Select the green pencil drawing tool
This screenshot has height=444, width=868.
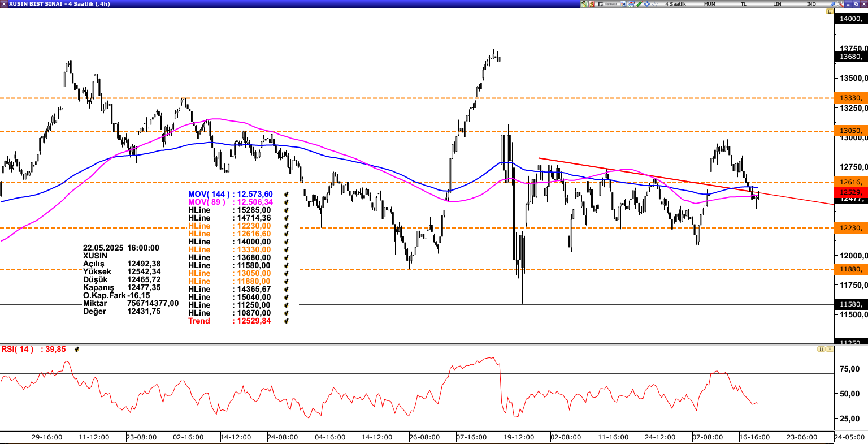pyautogui.click(x=639, y=4)
